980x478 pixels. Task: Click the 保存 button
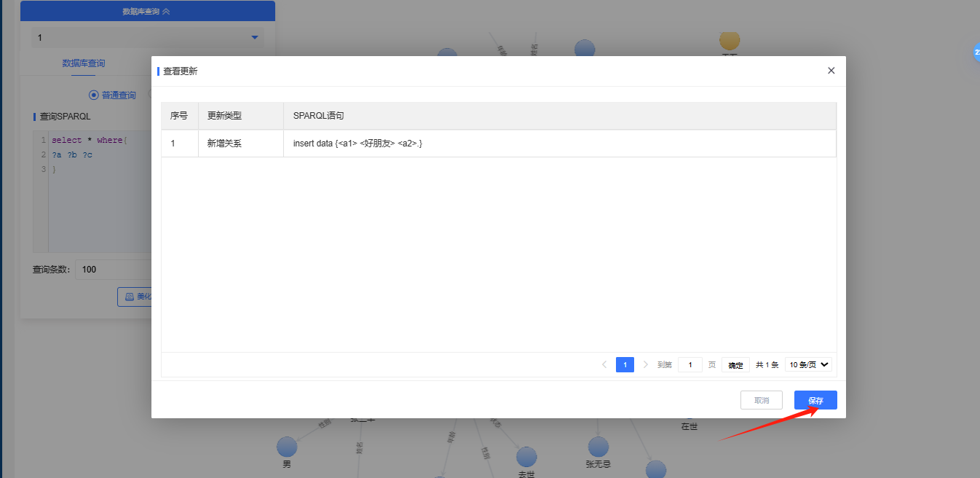815,400
